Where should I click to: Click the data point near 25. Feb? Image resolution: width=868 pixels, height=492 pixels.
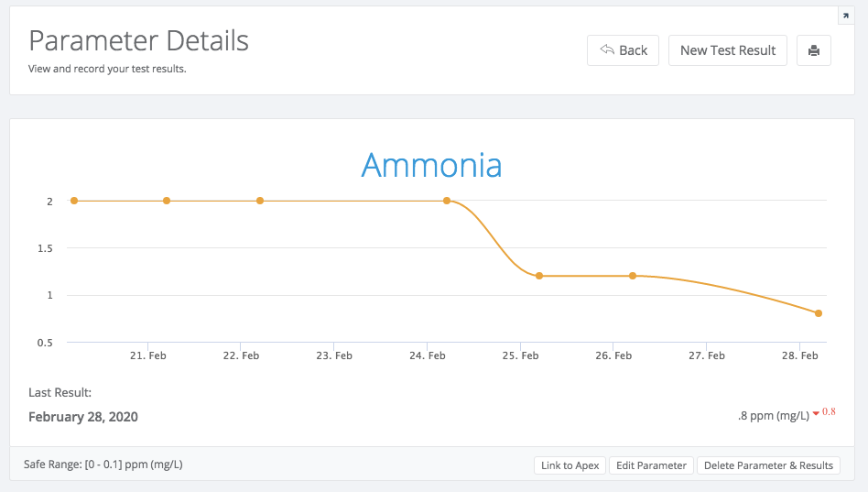point(539,276)
